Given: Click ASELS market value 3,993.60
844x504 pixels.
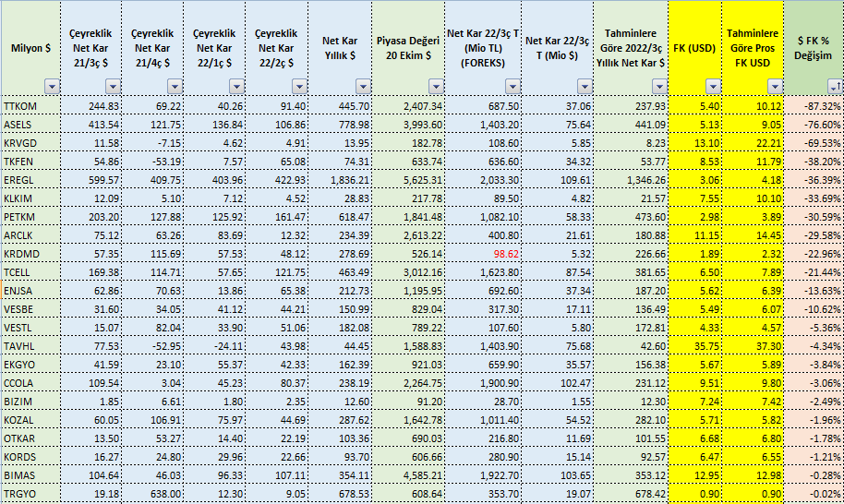Looking at the screenshot, I should [x=408, y=125].
